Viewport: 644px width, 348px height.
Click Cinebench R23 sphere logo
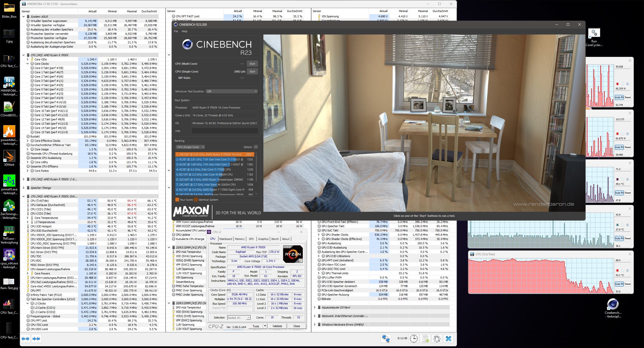coord(187,45)
